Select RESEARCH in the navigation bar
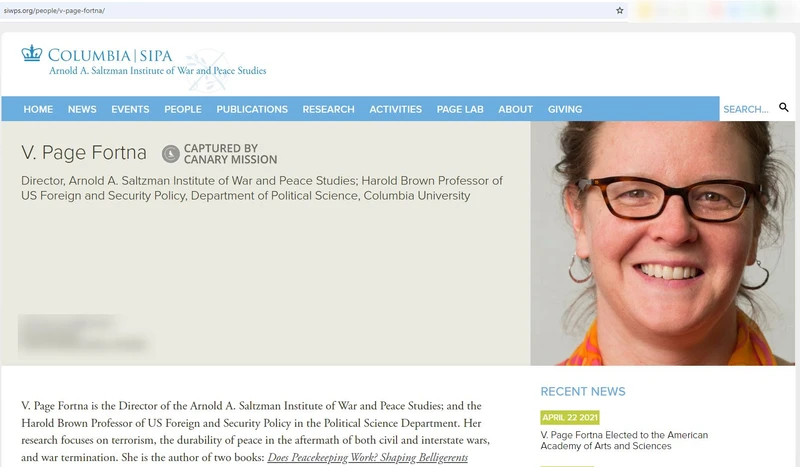Screen dimensions: 800x467 (329, 109)
